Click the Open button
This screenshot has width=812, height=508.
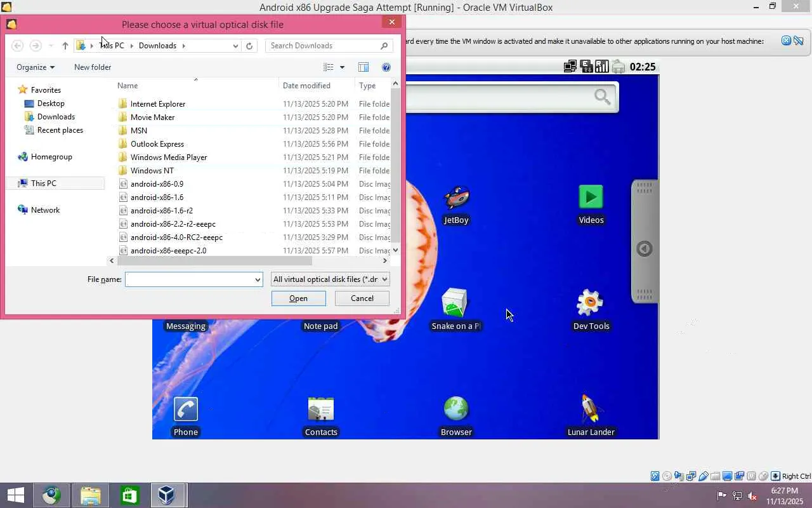(x=298, y=298)
